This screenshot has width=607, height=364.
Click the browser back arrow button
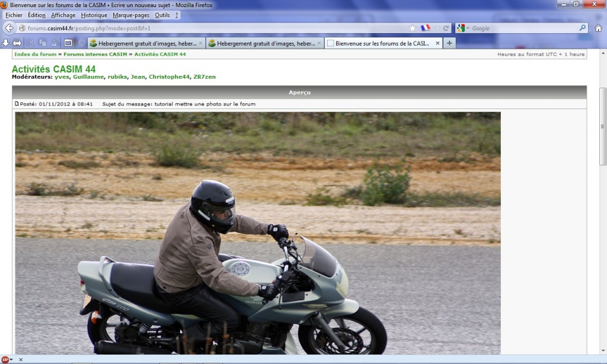9,28
